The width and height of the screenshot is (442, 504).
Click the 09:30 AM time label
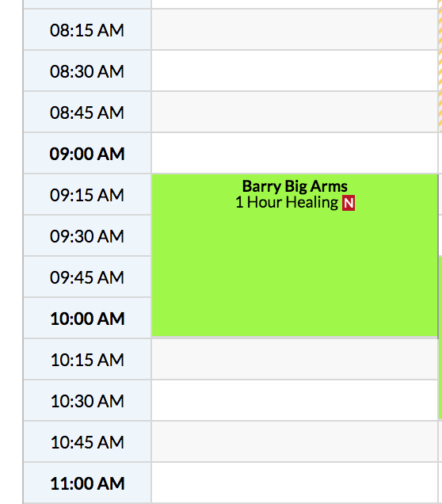pyautogui.click(x=86, y=236)
